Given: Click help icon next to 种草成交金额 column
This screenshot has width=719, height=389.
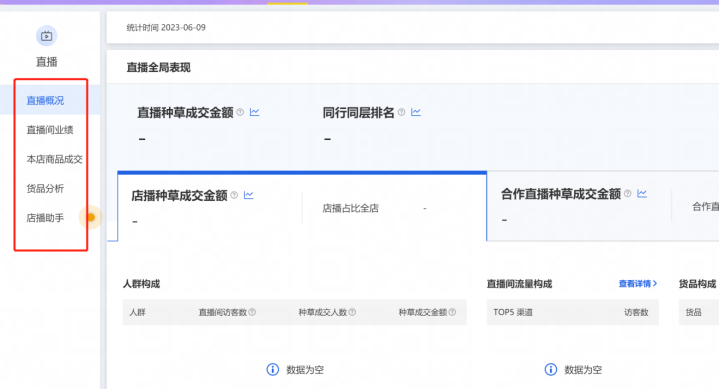Looking at the screenshot, I should click(x=452, y=312).
